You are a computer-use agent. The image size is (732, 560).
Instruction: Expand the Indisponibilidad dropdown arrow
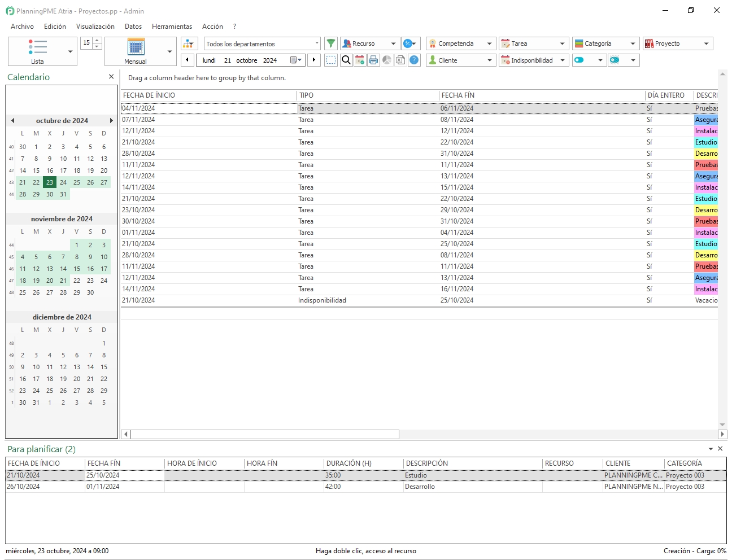tap(562, 60)
